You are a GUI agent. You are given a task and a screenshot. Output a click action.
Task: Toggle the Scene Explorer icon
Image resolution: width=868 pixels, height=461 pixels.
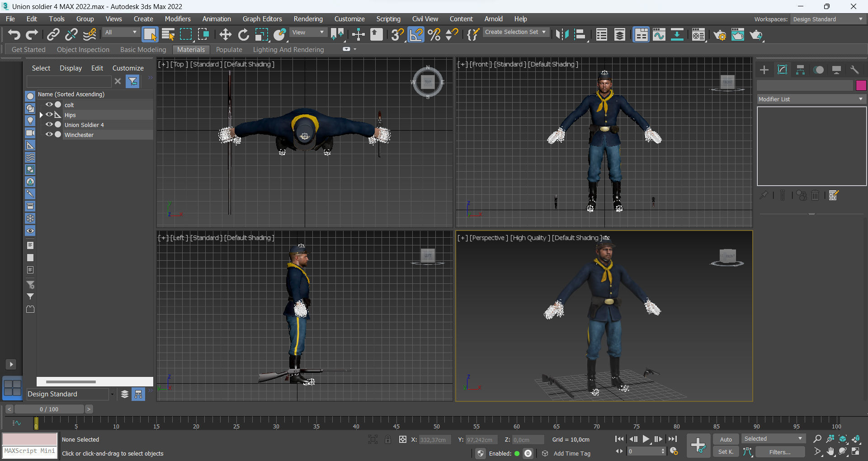point(602,34)
